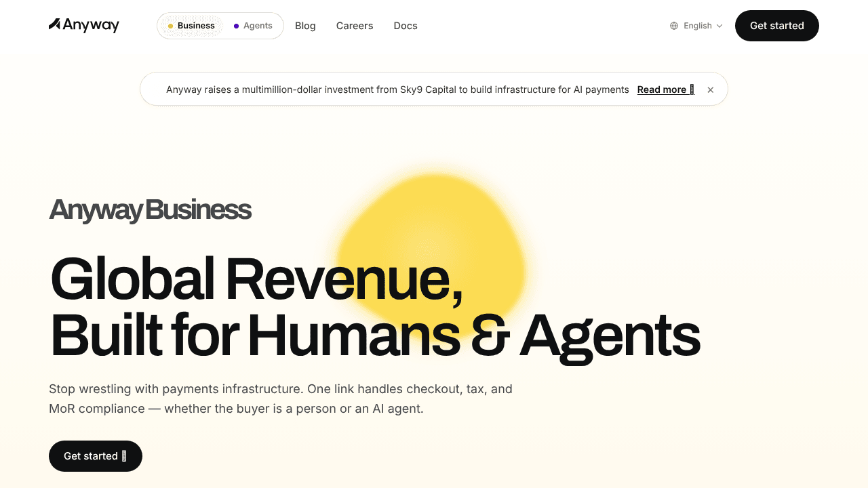This screenshot has width=868, height=488.
Task: Click the Sky9 Capital investment announcement text
Action: [x=397, y=89]
